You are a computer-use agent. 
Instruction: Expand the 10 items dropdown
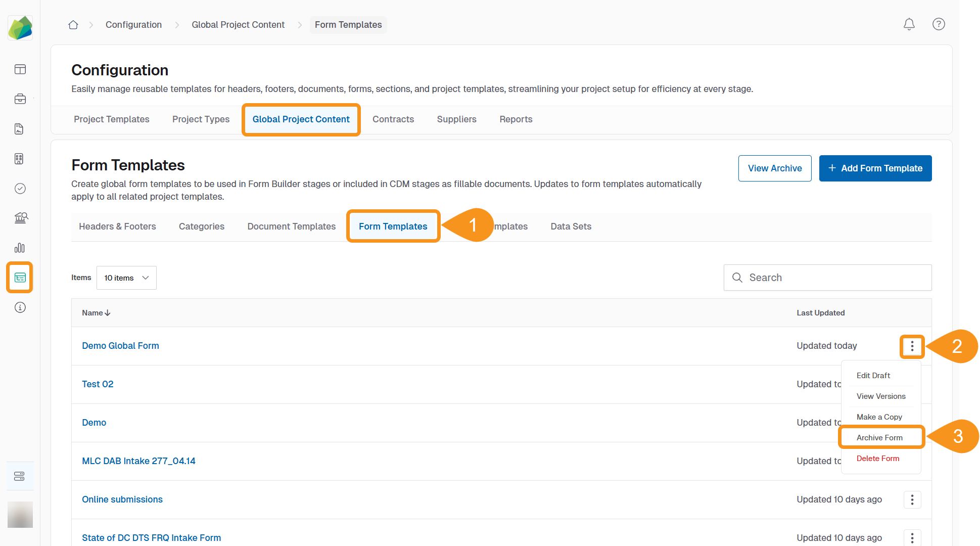(x=126, y=278)
